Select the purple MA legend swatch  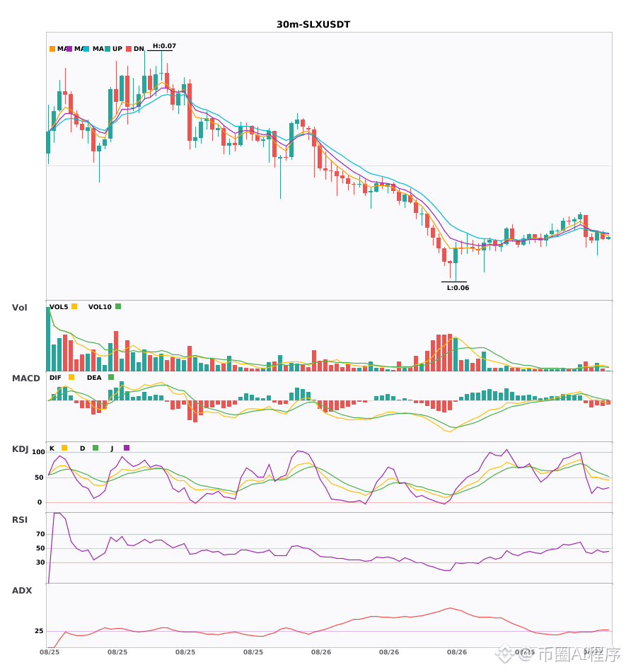coord(69,49)
